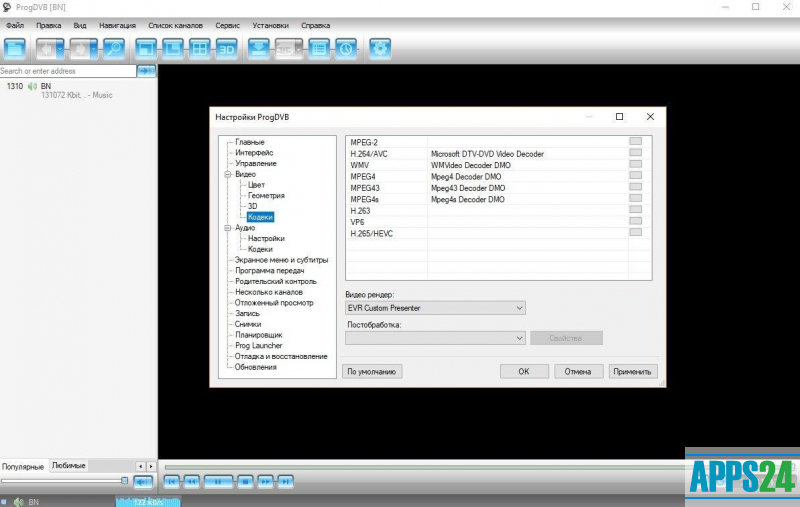Switch to the Любимые tab
The image size is (800, 507).
69,466
